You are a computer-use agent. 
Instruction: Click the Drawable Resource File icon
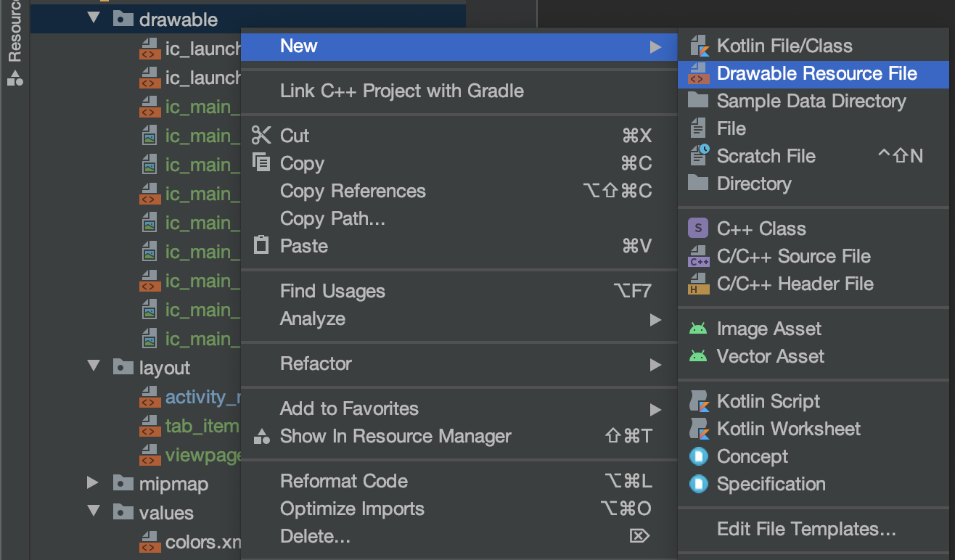tap(698, 73)
